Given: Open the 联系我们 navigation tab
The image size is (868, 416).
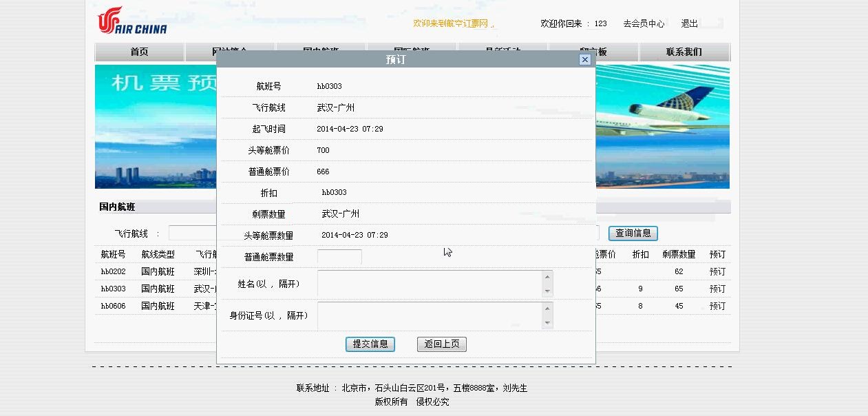Looking at the screenshot, I should [684, 52].
